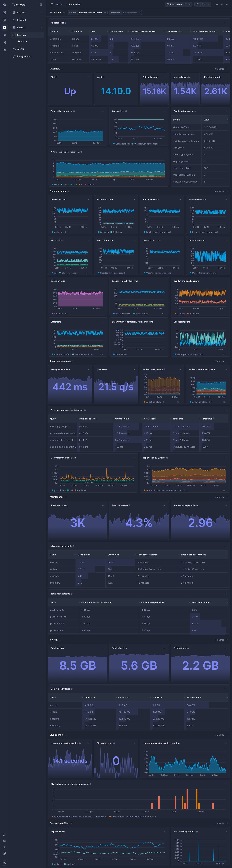Click the plus icon in top bar

pos(216,4)
